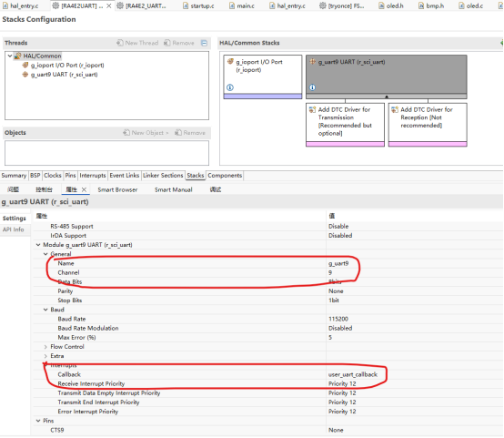This screenshot has height=438, width=504.
Task: Select the Settings side tab
Action: (15, 219)
